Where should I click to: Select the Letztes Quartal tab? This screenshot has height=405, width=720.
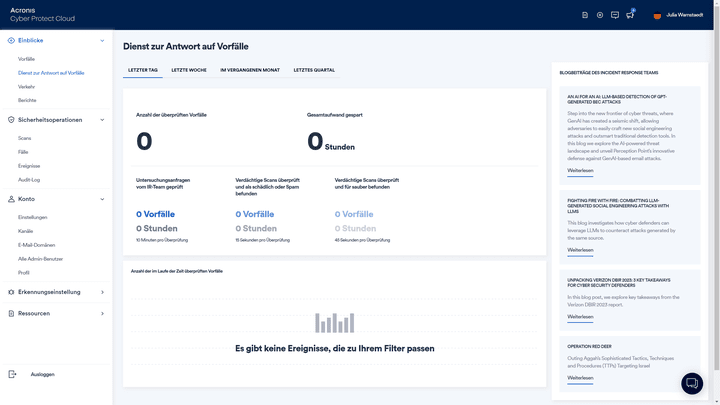(314, 70)
